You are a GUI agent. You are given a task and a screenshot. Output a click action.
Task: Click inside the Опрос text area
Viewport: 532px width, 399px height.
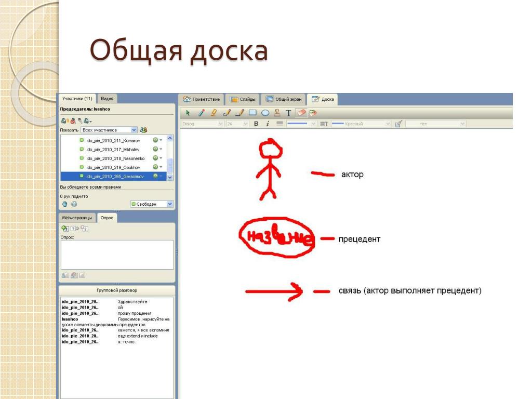pyautogui.click(x=117, y=255)
